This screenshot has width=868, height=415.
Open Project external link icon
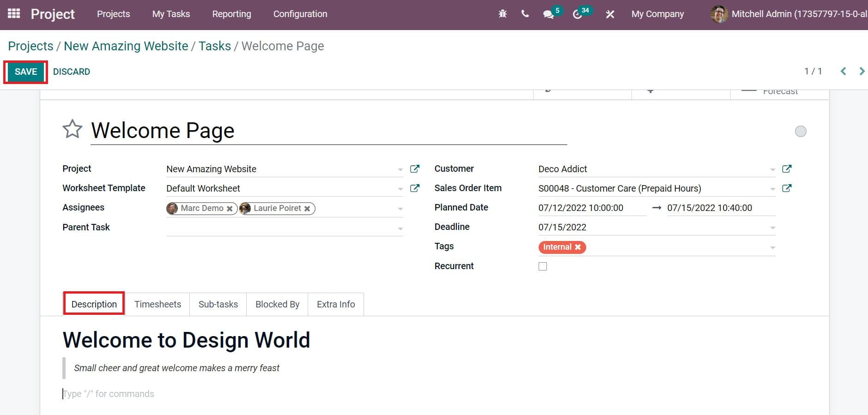click(415, 169)
